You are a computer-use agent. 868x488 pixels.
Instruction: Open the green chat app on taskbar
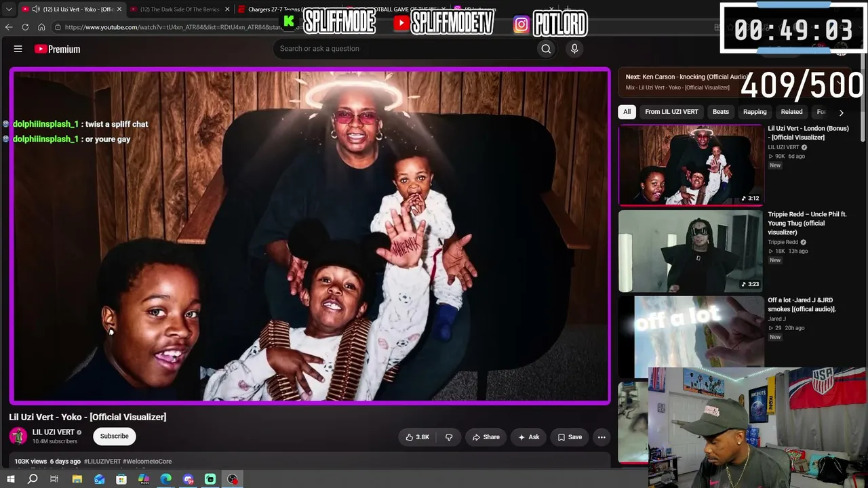click(210, 479)
